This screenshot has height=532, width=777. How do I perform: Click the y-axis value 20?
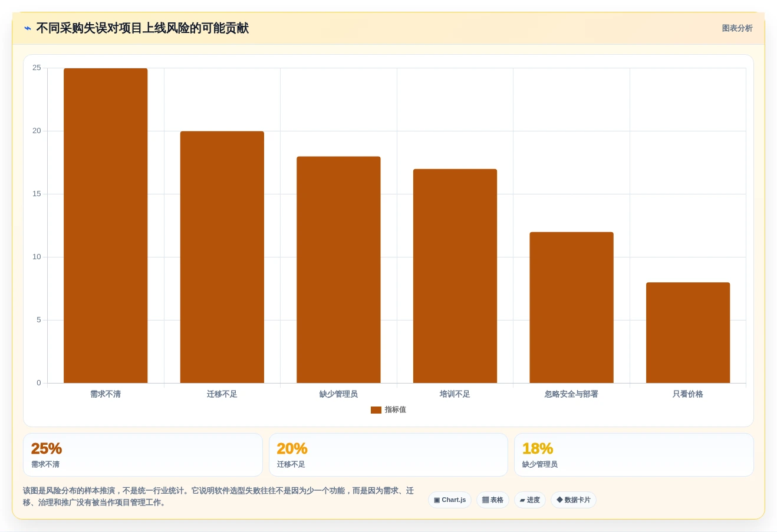[37, 131]
